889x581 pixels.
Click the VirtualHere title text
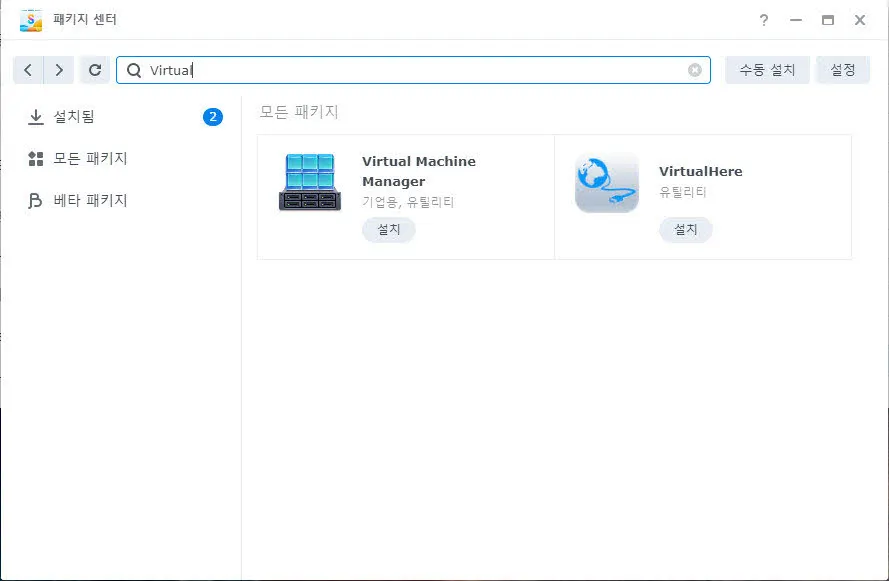[x=701, y=171]
